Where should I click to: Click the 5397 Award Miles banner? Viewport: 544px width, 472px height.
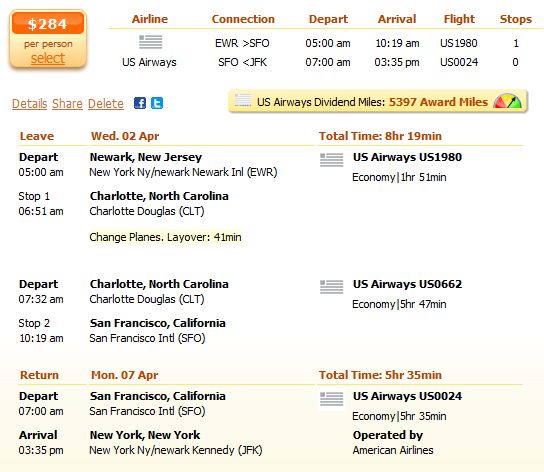coord(378,102)
